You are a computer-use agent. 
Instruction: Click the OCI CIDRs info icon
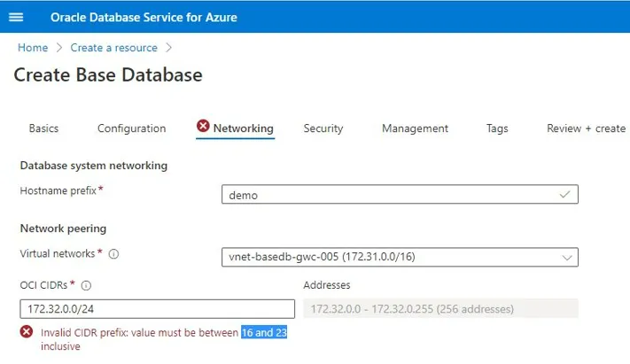(86, 285)
